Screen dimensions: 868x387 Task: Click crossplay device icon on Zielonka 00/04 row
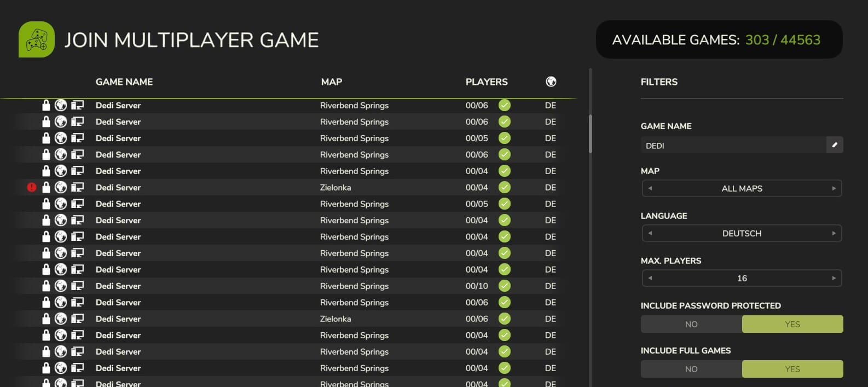[x=78, y=187]
